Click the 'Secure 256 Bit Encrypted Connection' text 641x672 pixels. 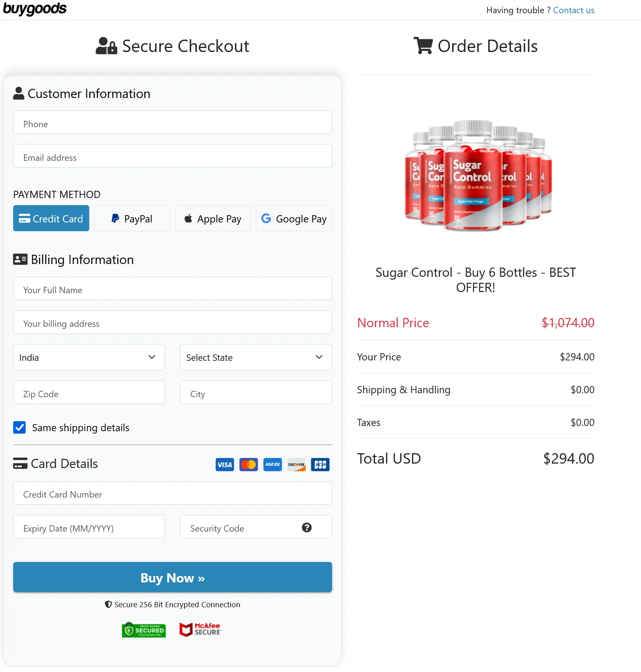pos(177,604)
